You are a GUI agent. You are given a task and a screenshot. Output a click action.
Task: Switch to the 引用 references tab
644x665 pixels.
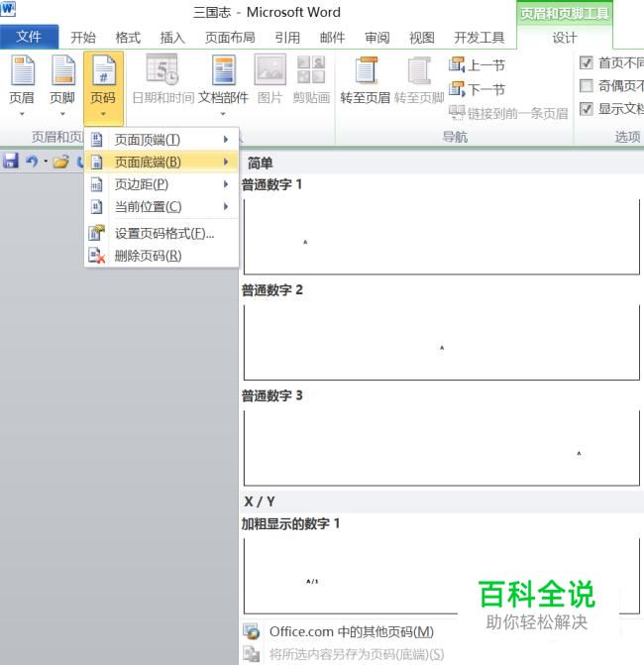287,38
